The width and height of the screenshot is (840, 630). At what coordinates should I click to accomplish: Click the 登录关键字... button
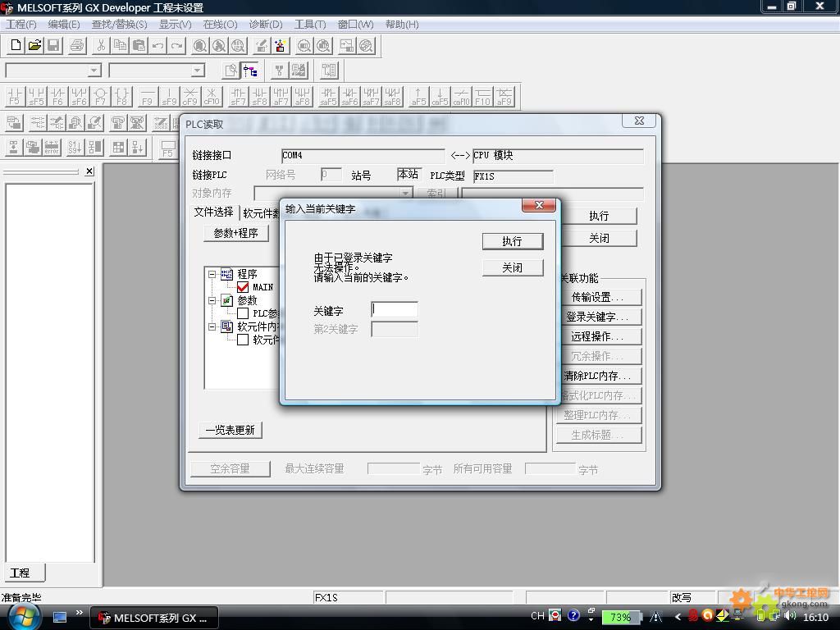(x=598, y=317)
